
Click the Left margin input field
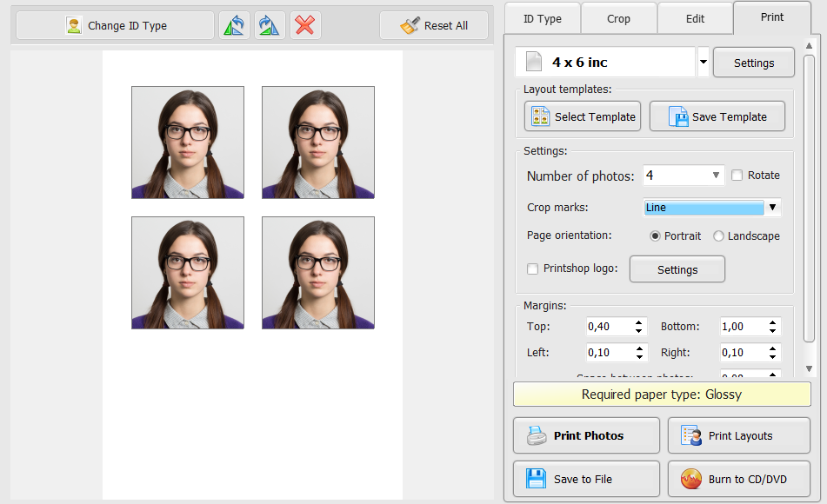pos(610,352)
